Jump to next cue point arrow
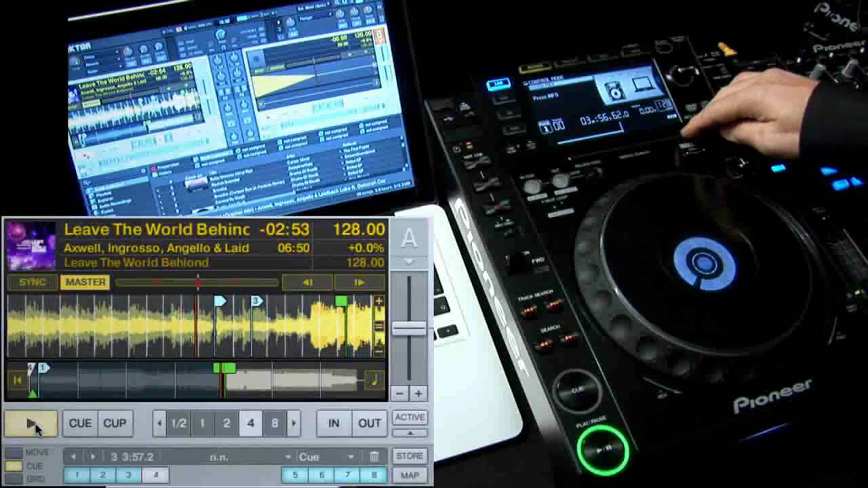The image size is (868, 488). (93, 457)
